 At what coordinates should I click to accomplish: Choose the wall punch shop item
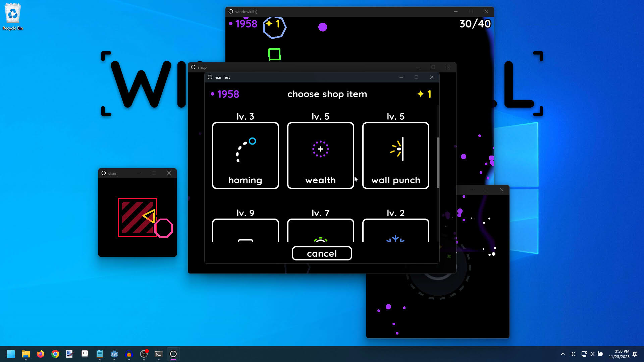pyautogui.click(x=395, y=156)
